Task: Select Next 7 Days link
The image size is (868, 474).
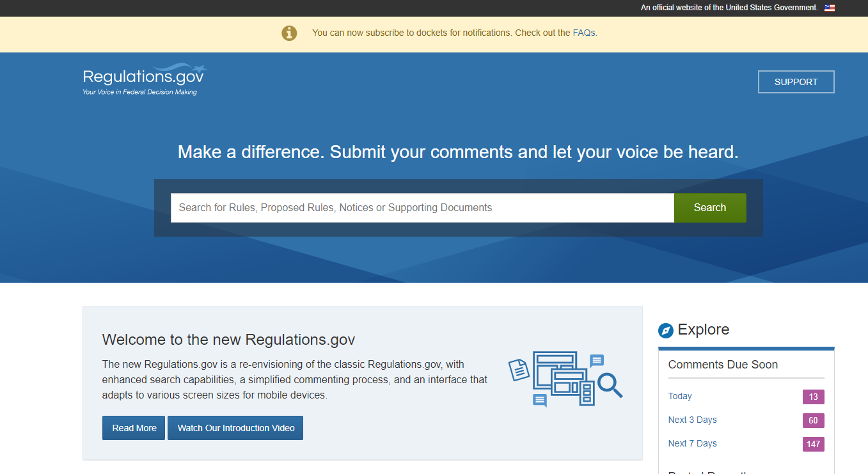Action: tap(692, 443)
